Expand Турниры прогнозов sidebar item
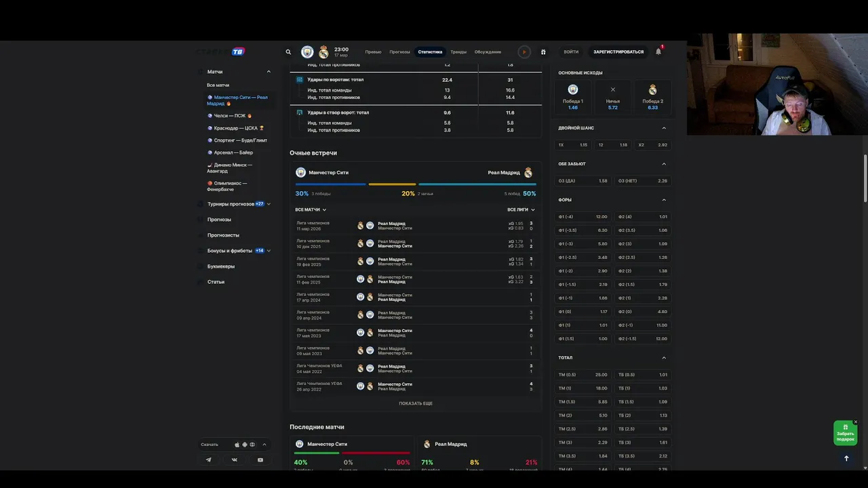 point(269,204)
